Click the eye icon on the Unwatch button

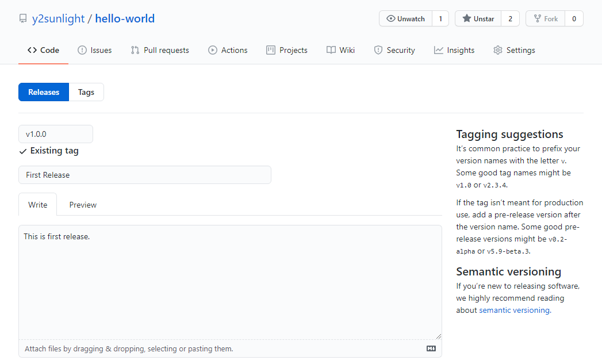391,19
